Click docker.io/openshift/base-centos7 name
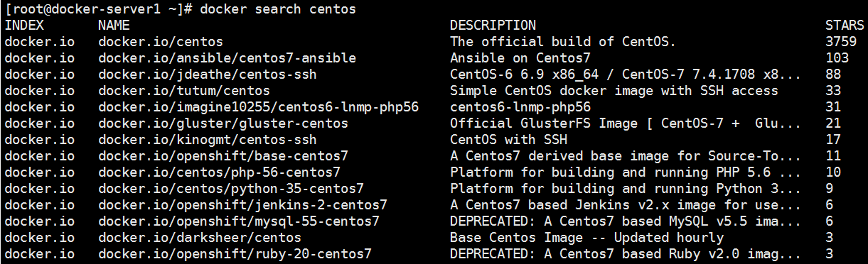 click(x=223, y=156)
